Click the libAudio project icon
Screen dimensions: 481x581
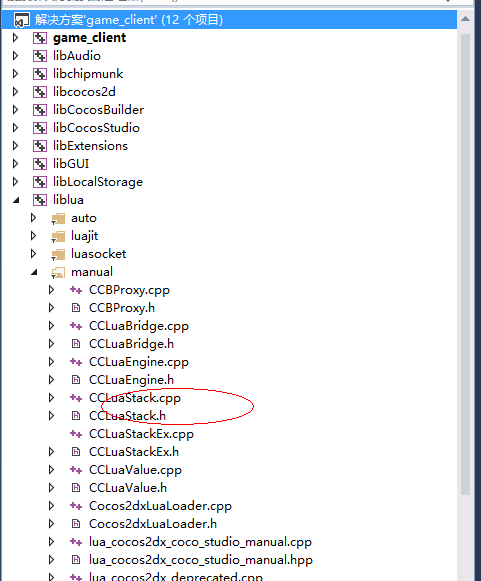pos(40,56)
